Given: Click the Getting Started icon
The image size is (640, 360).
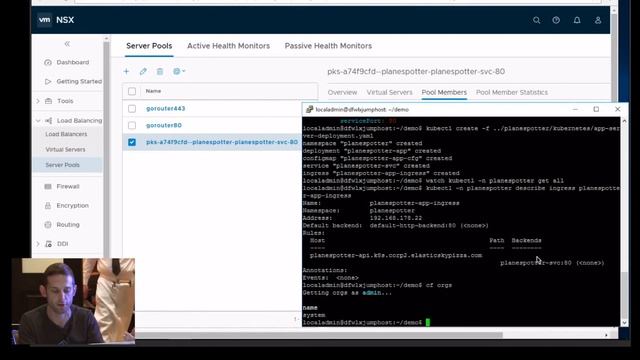Looking at the screenshot, I should tap(48, 82).
